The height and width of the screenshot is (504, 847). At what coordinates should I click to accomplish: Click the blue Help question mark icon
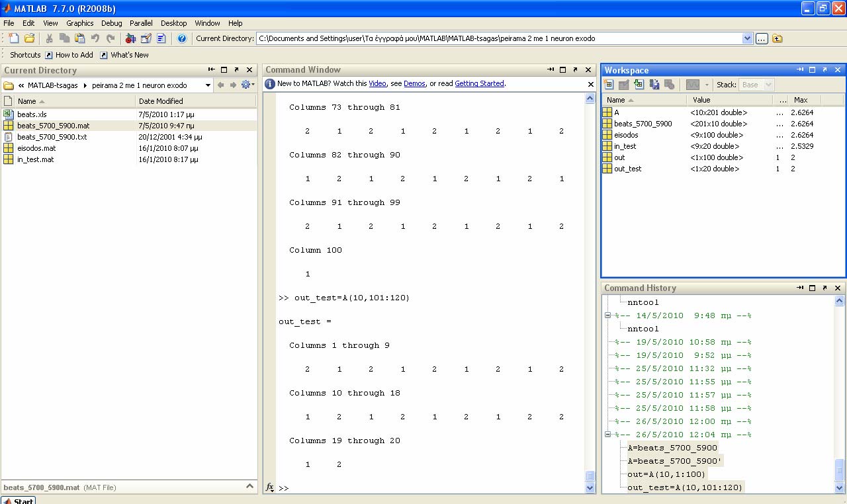coord(182,38)
